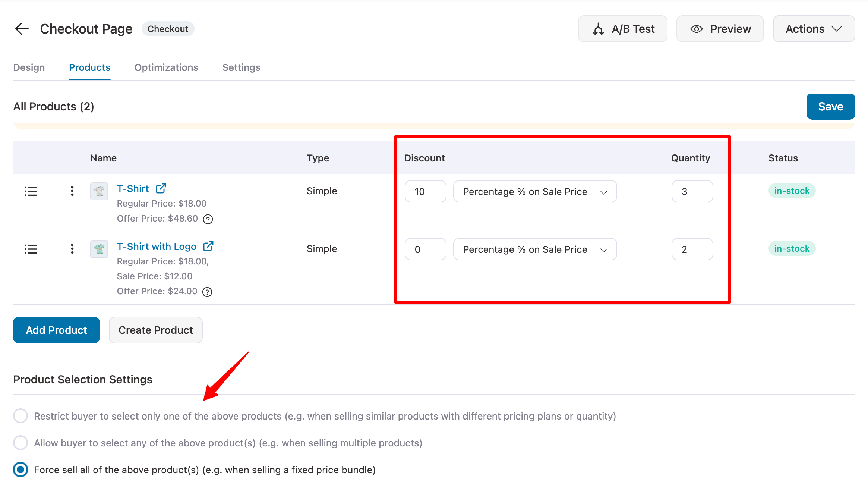868x493 pixels.
Task: Open the Preview button
Action: coord(720,29)
